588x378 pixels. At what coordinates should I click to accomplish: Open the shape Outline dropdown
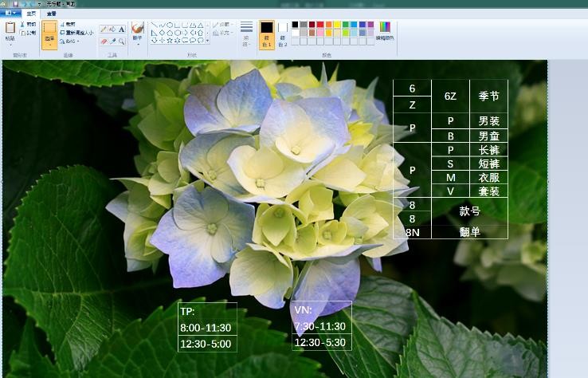click(x=223, y=25)
